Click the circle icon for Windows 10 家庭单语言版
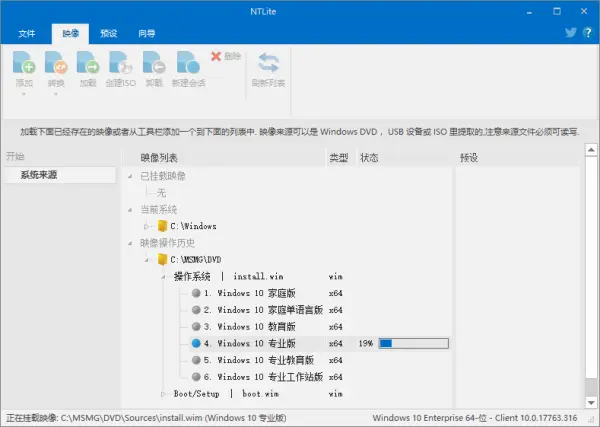600x427 pixels. click(x=196, y=310)
